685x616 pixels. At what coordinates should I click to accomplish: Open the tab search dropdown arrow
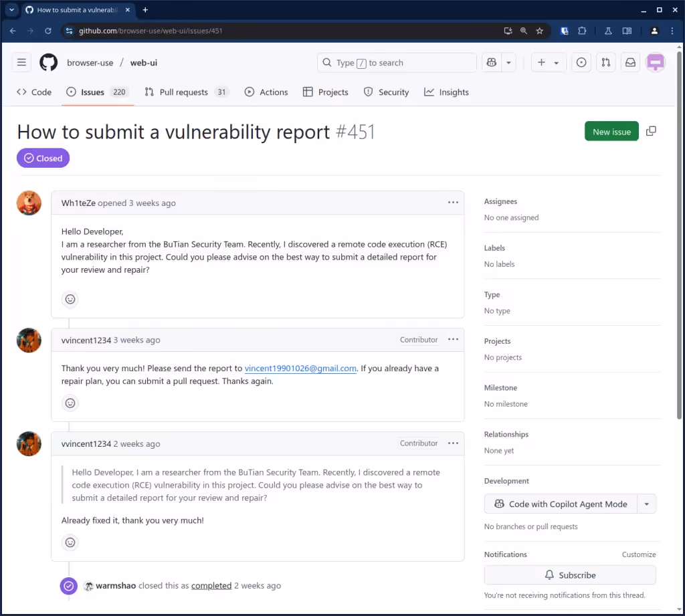(12, 9)
